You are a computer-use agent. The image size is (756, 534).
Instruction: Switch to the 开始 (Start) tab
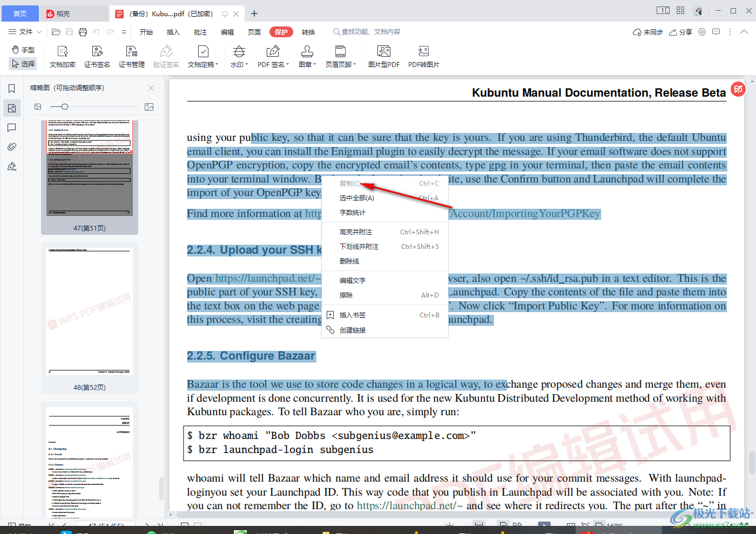tap(146, 32)
